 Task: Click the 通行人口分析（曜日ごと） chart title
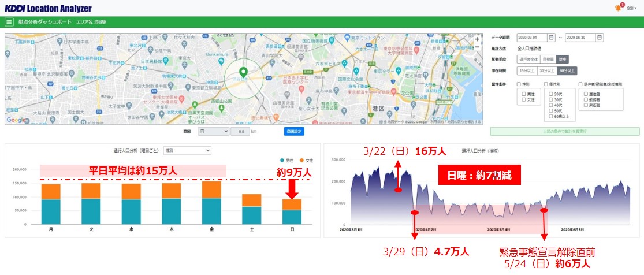click(x=137, y=150)
